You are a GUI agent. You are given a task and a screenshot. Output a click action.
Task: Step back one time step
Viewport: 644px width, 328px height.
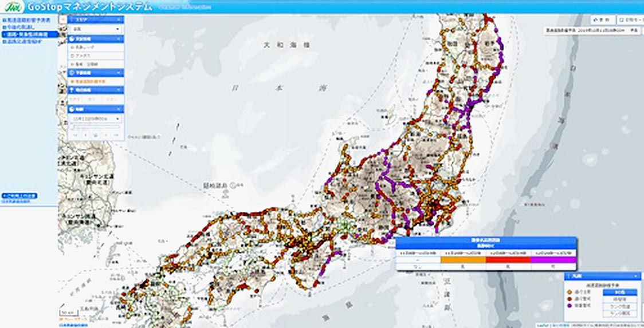point(85,135)
